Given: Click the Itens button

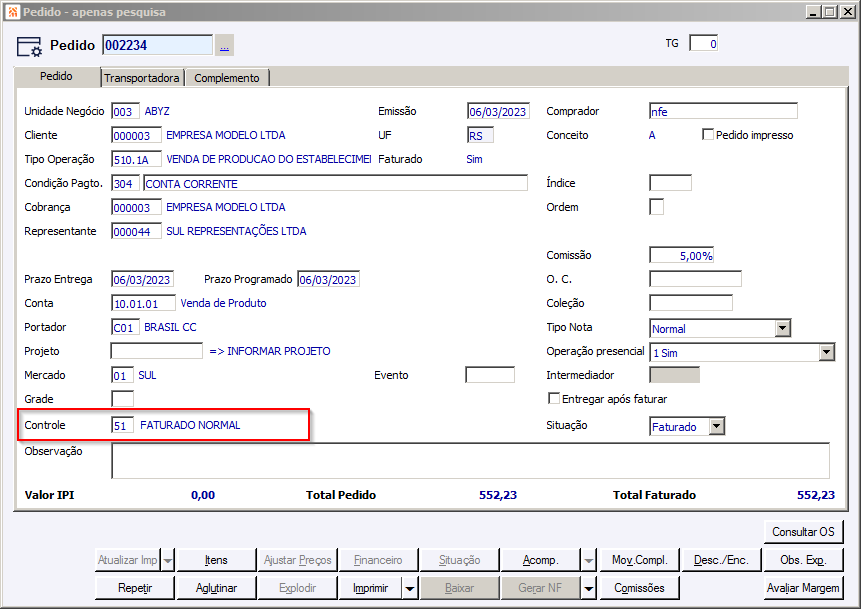Looking at the screenshot, I should coord(216,560).
